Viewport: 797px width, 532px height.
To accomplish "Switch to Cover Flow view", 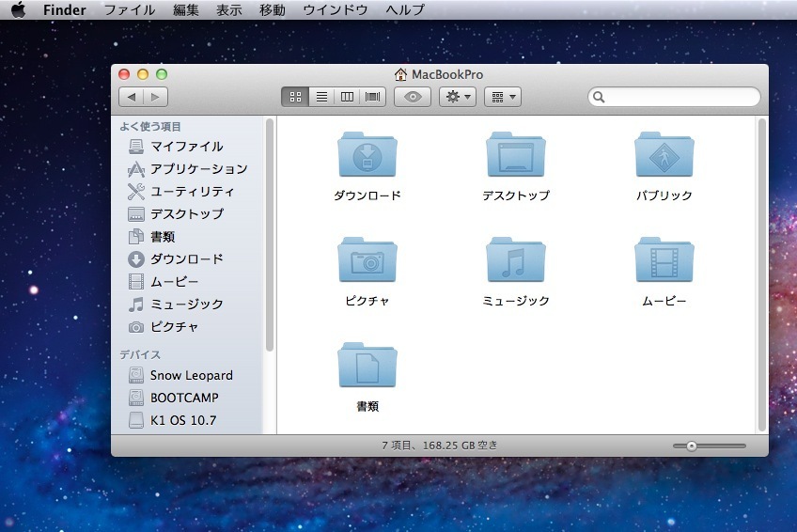I will pyautogui.click(x=374, y=97).
